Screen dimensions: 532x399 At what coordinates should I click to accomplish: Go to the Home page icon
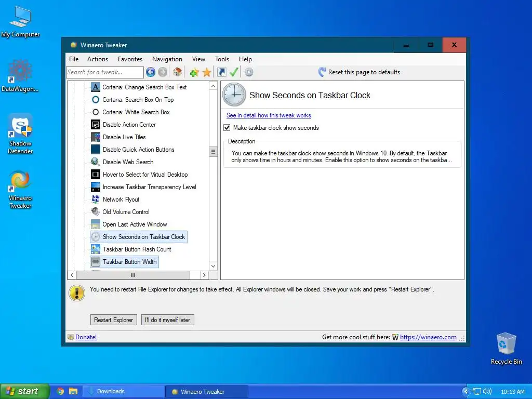click(x=178, y=72)
